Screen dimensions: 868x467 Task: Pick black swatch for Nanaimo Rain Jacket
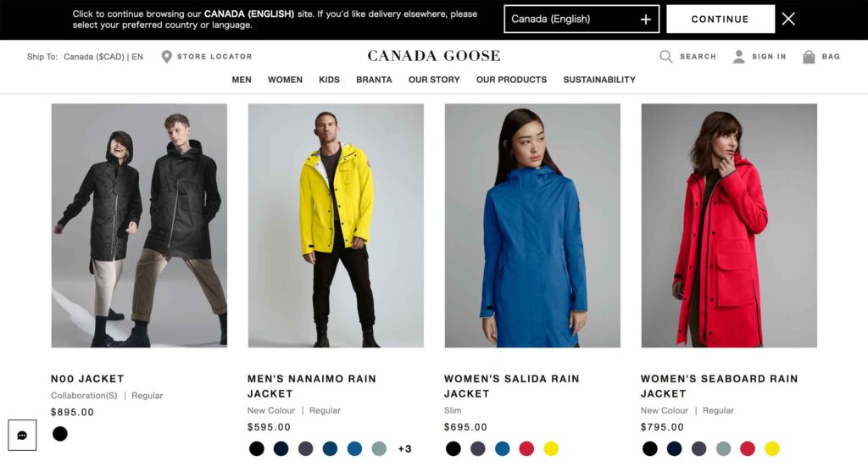(256, 448)
